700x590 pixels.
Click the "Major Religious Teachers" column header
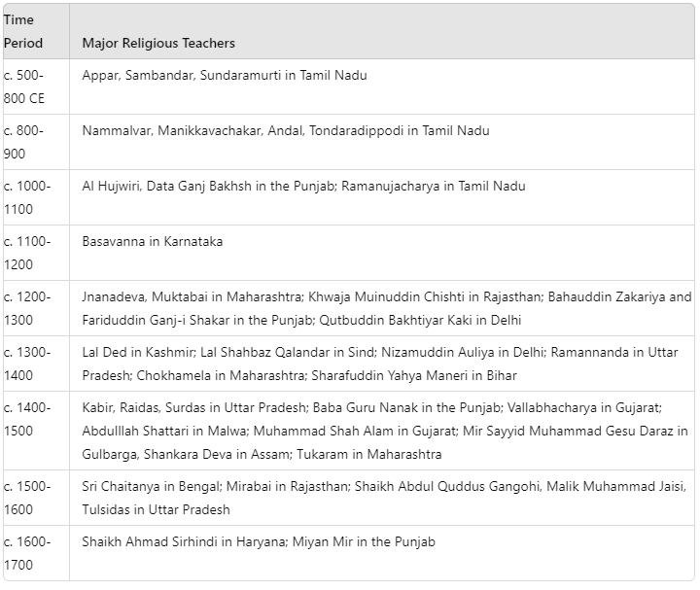pyautogui.click(x=158, y=43)
